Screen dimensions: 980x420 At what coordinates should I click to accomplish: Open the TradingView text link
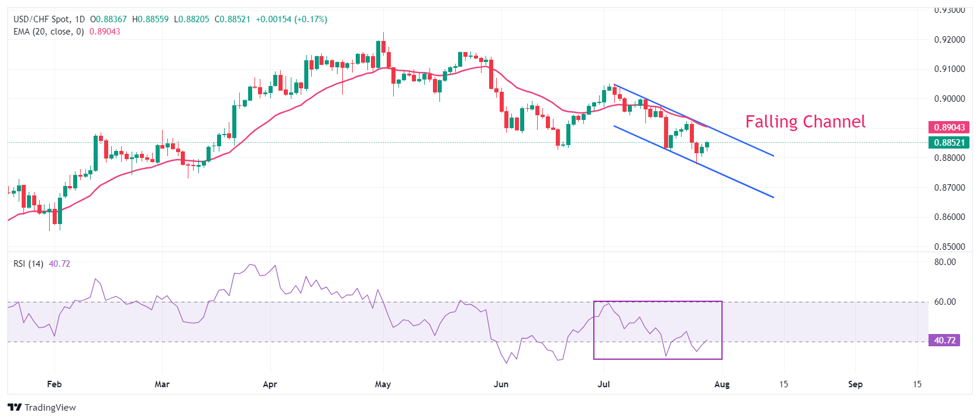pyautogui.click(x=50, y=407)
